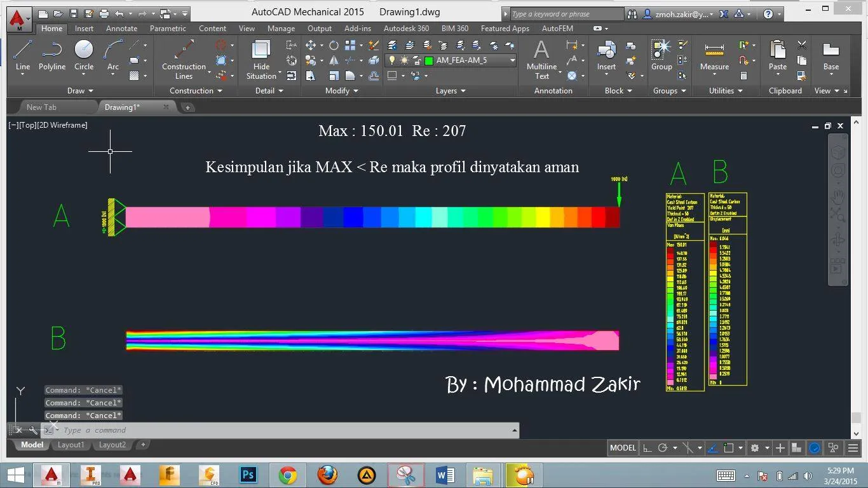Toggle layer lock in Layers panel
The width and height of the screenshot is (868, 488).
(x=417, y=60)
